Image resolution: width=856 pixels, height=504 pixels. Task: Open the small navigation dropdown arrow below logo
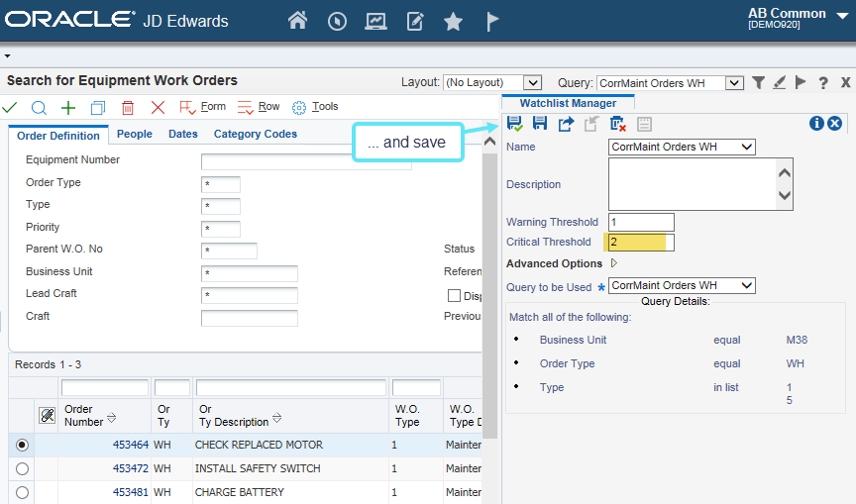(7, 55)
